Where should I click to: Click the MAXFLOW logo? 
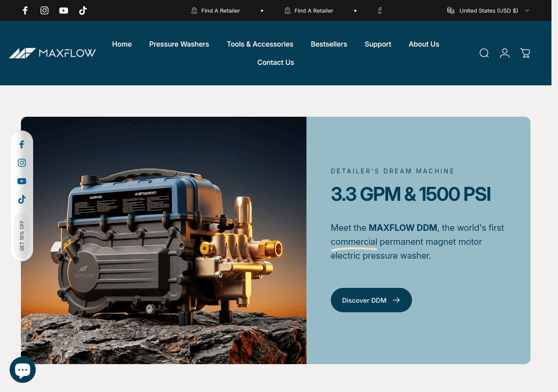(x=52, y=53)
